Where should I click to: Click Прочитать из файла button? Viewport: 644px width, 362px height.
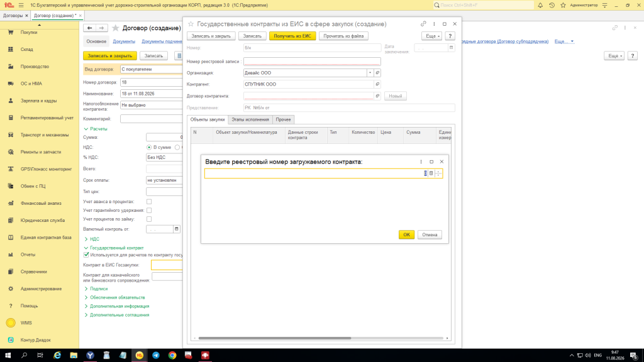[343, 36]
